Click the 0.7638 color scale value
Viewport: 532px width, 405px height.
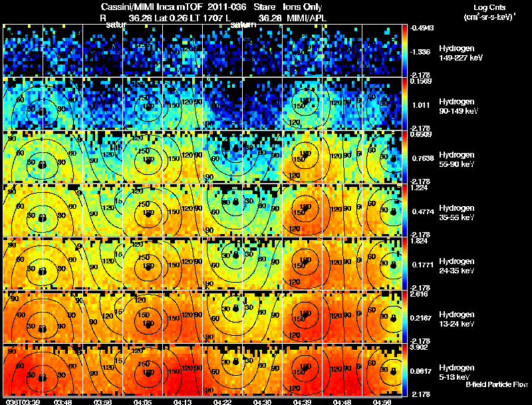tap(422, 158)
